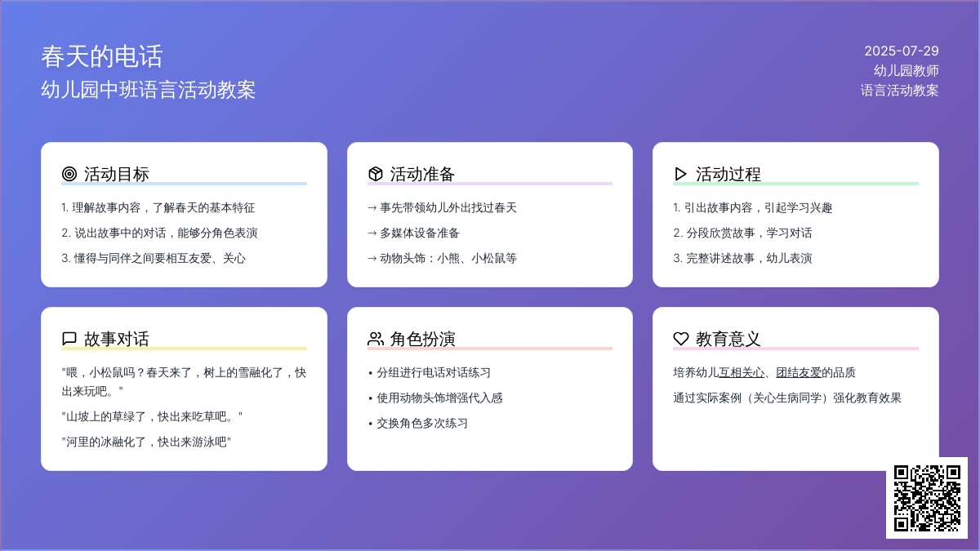Select goal line 理解故事内容，了解春天的基本特征
The width and height of the screenshot is (980, 551).
click(x=158, y=207)
